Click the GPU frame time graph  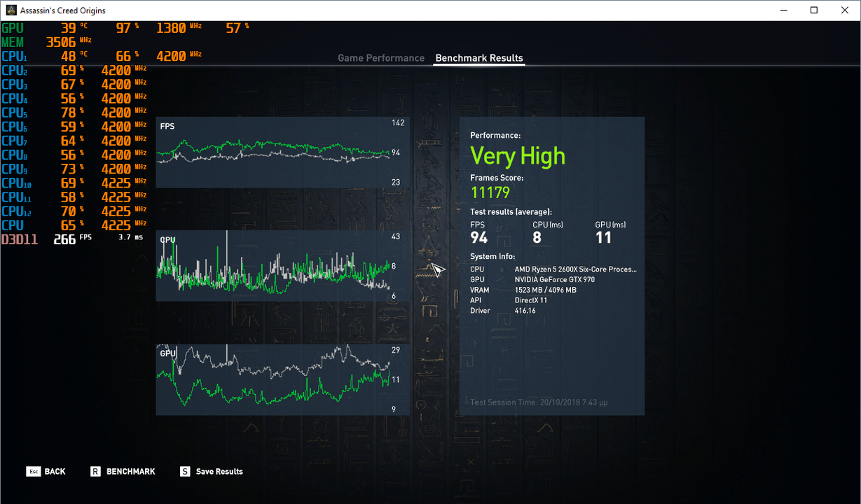[282, 379]
